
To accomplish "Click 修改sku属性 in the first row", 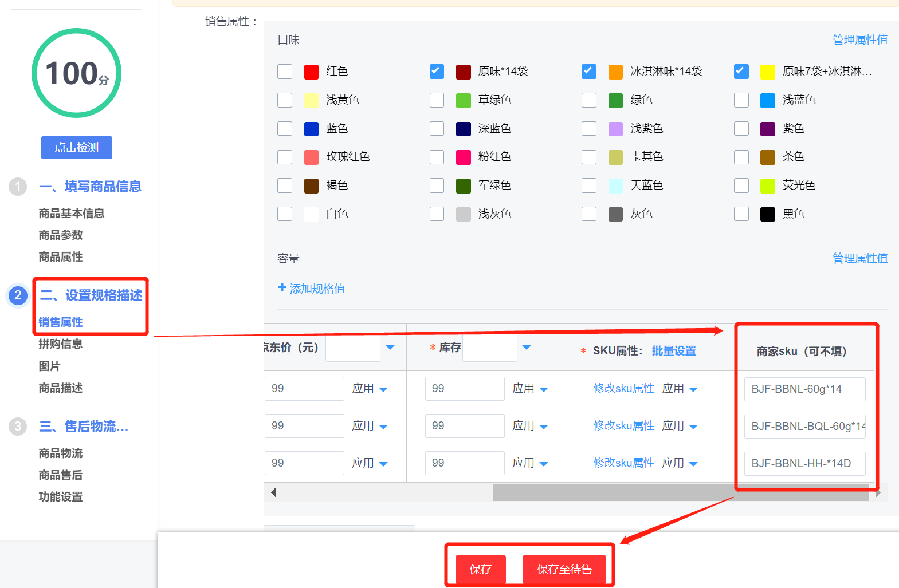I will pos(623,388).
